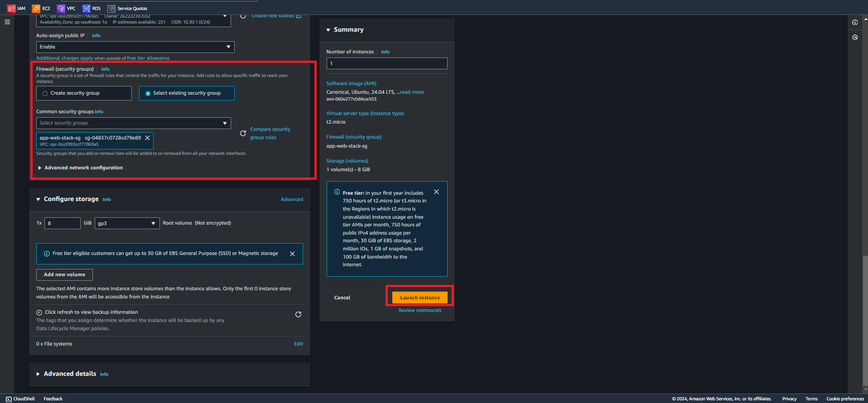
Task: Click Cancel in the Summary panel
Action: pyautogui.click(x=342, y=297)
